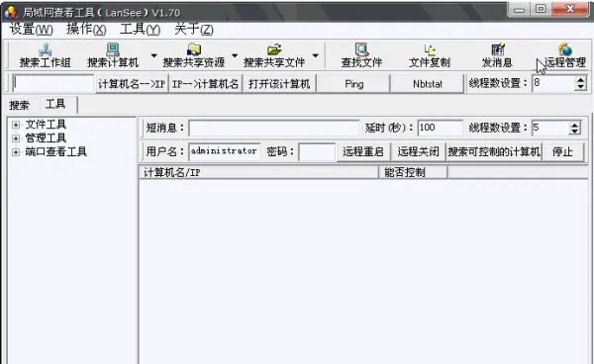Click the 搜索工作组 toolbar icon
594x364 pixels.
(x=46, y=55)
